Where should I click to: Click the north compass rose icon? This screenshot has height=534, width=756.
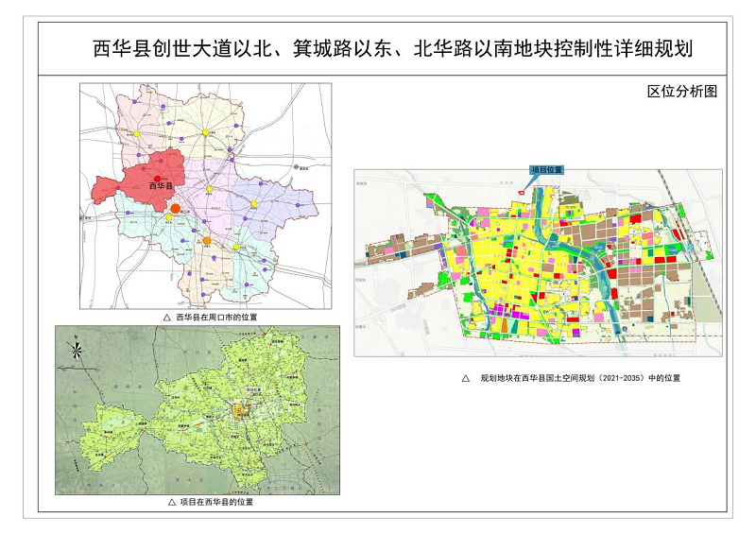tap(77, 349)
